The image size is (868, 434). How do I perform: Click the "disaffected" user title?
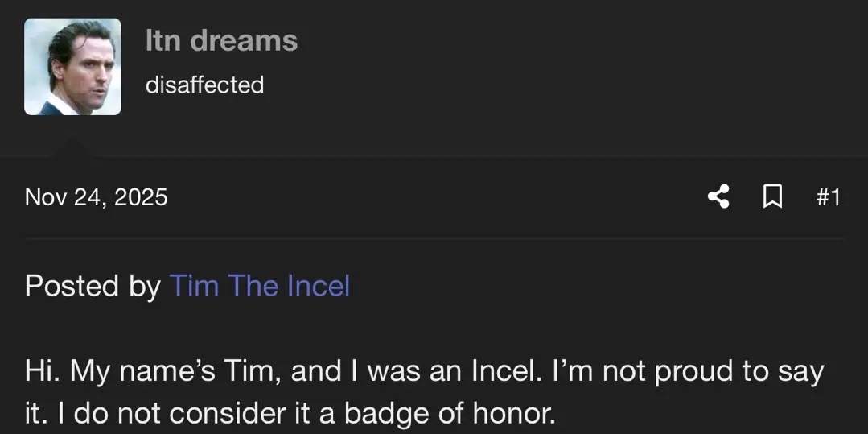204,85
